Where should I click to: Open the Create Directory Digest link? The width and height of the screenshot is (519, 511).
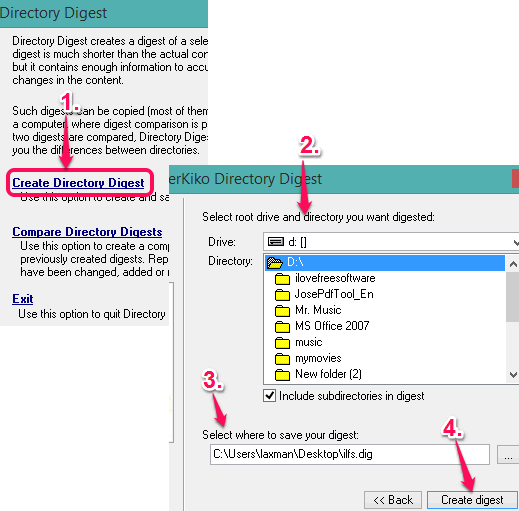coord(78,183)
